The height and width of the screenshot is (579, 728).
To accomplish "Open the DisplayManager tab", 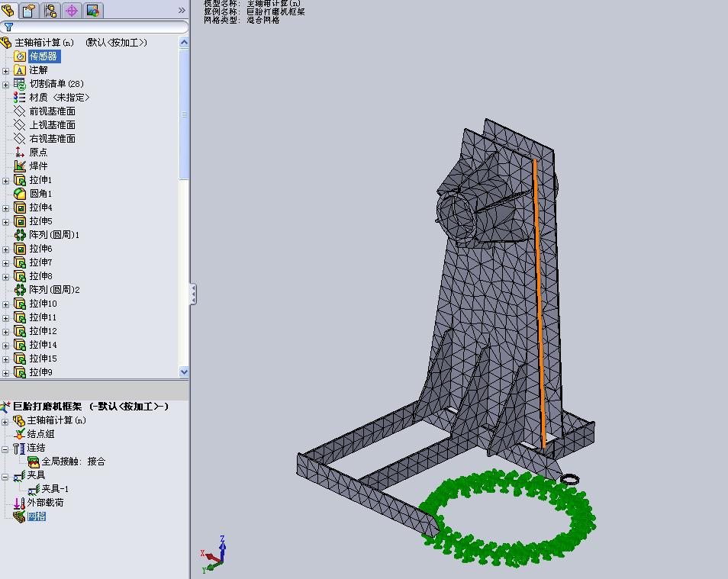I will [93, 10].
